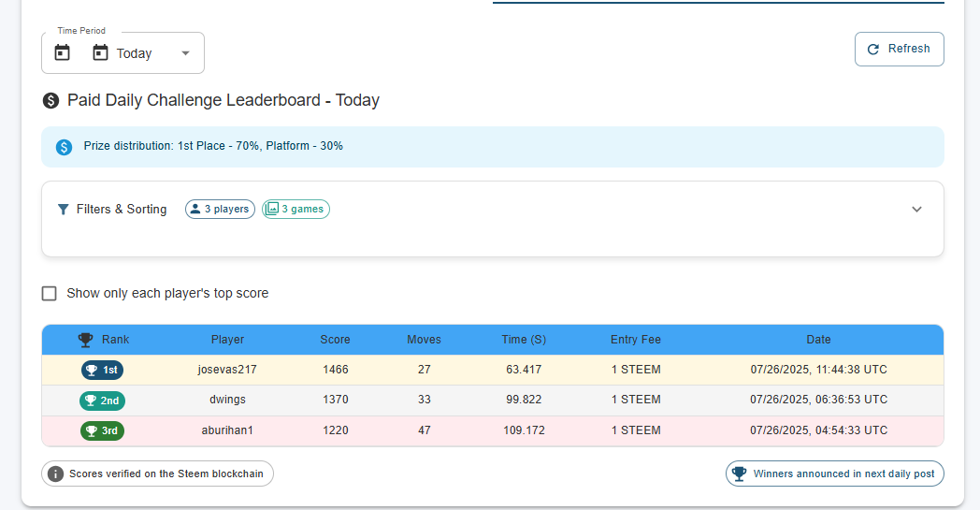
Task: Click the 3 players chip
Action: point(220,209)
